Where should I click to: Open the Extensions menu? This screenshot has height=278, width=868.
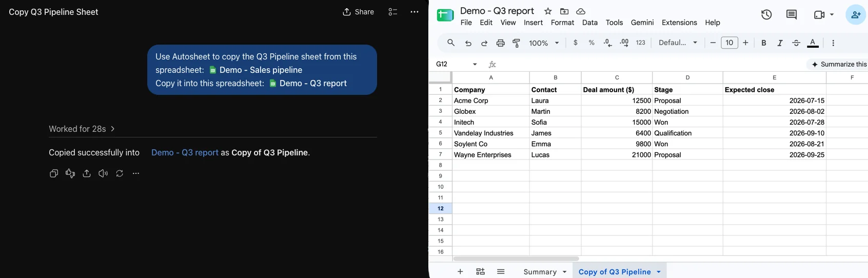click(680, 23)
